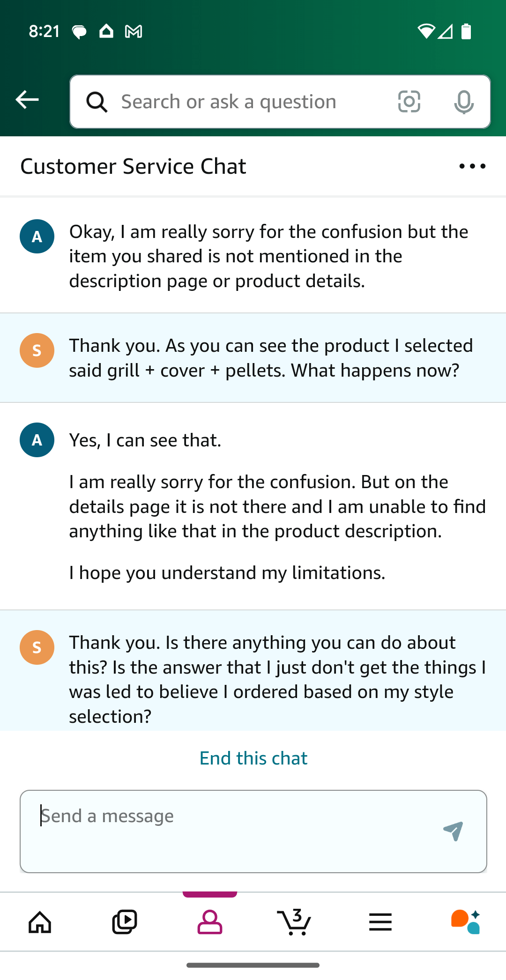506x980 pixels.
Task: Open the Inspire video tab
Action: (x=125, y=922)
